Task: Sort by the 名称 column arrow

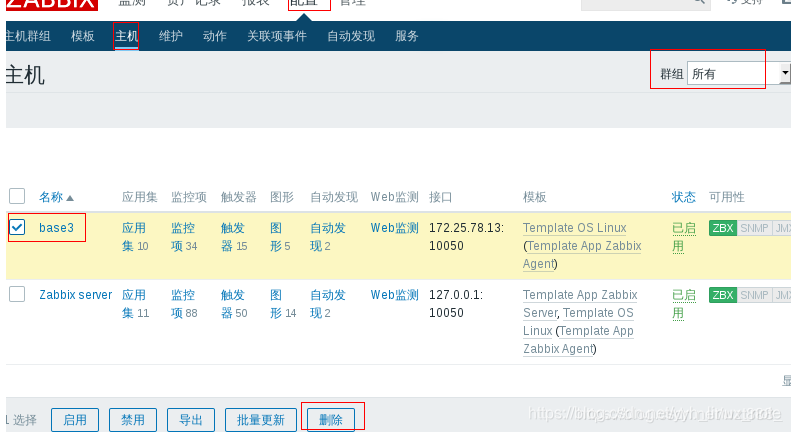Action: 70,198
